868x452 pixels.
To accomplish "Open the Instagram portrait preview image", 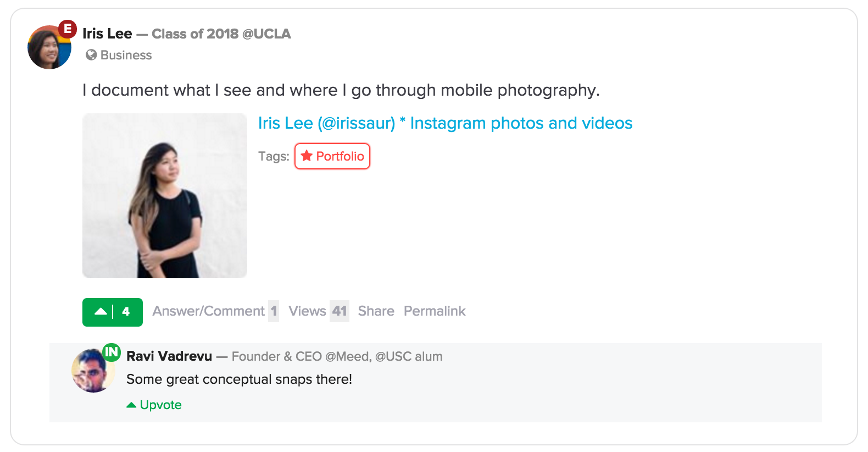I will pyautogui.click(x=165, y=196).
